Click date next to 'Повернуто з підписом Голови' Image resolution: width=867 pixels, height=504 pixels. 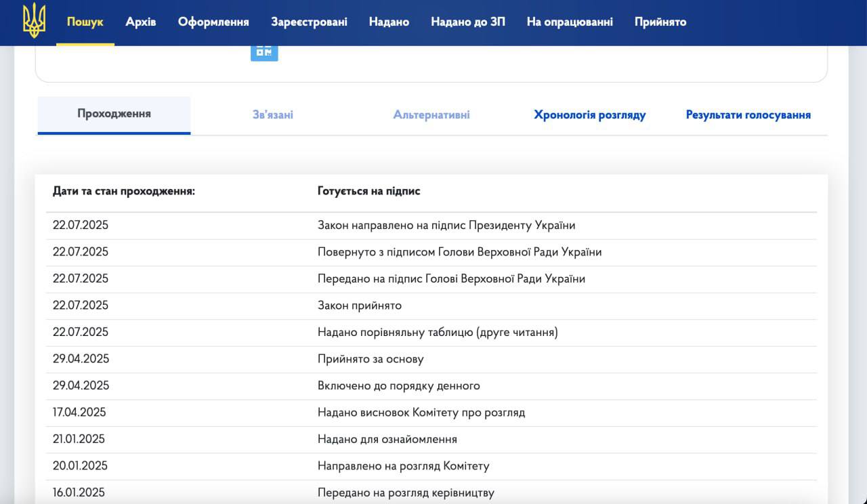[x=81, y=252]
